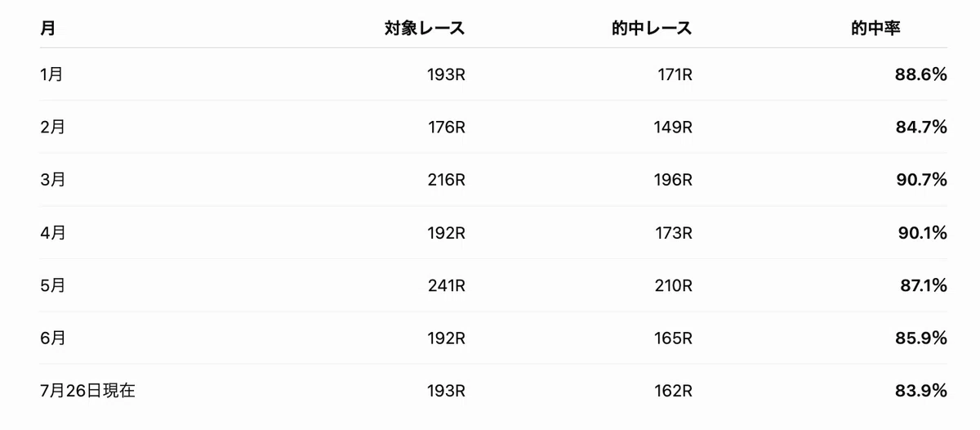This screenshot has width=980, height=430.
Task: Click the 84.7% hit rate cell
Action: click(921, 127)
